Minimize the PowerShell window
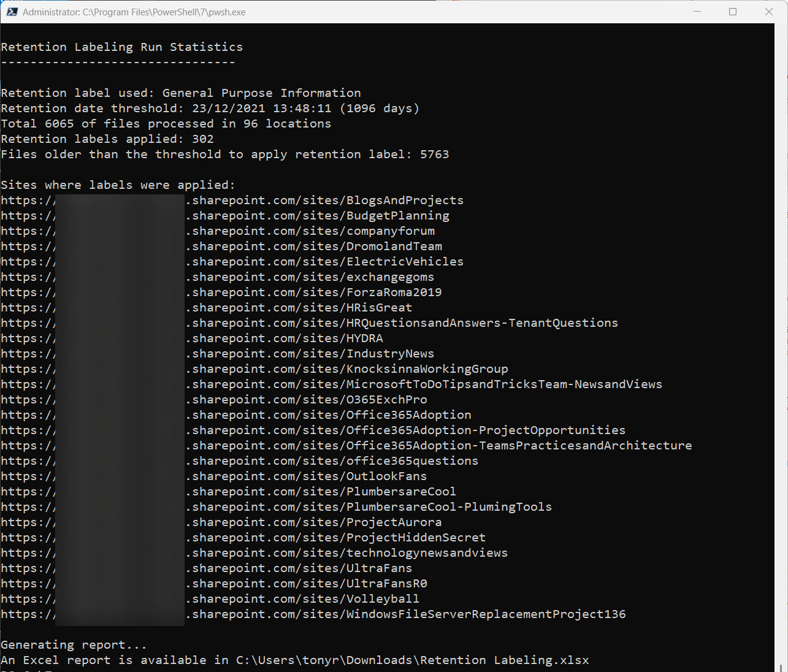The height and width of the screenshot is (672, 788). [x=696, y=12]
